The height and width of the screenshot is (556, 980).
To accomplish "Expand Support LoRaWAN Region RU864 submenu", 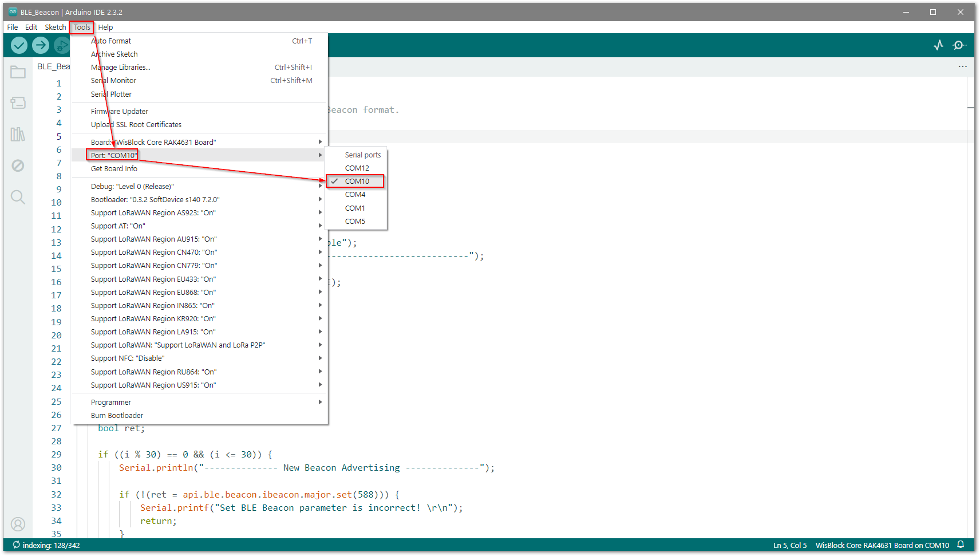I will (x=199, y=372).
